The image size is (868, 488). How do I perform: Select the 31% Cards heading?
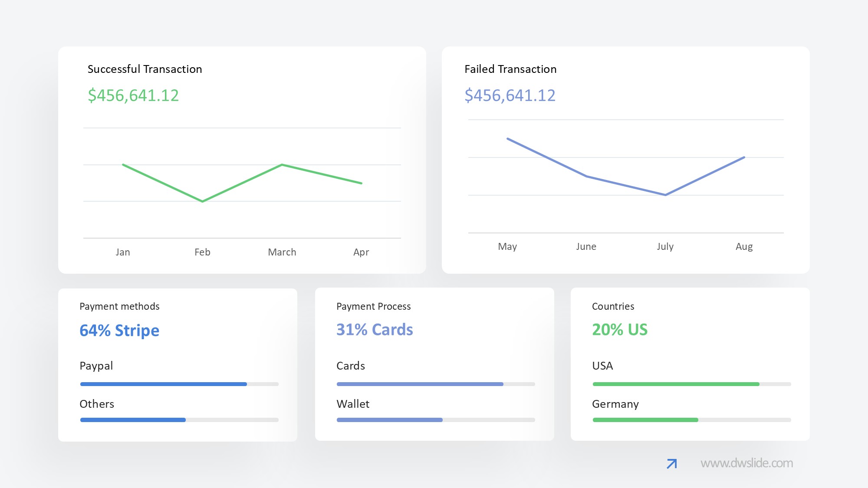(375, 330)
